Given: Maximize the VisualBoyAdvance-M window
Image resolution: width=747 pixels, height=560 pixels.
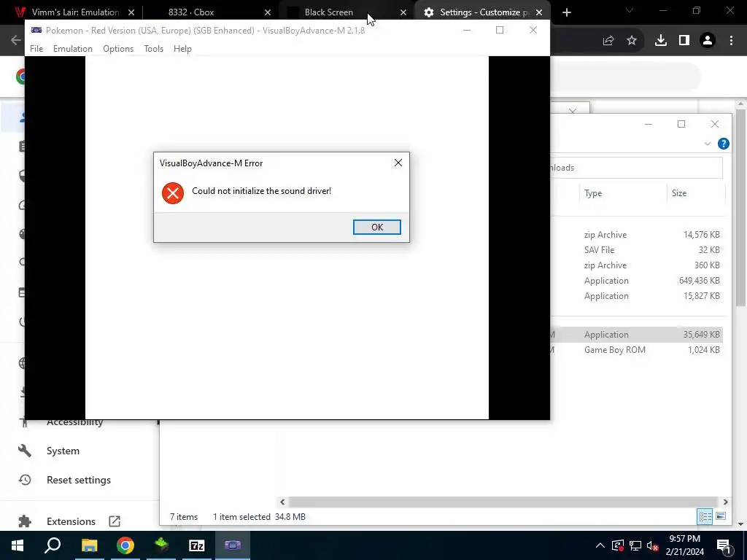Looking at the screenshot, I should pos(500,30).
